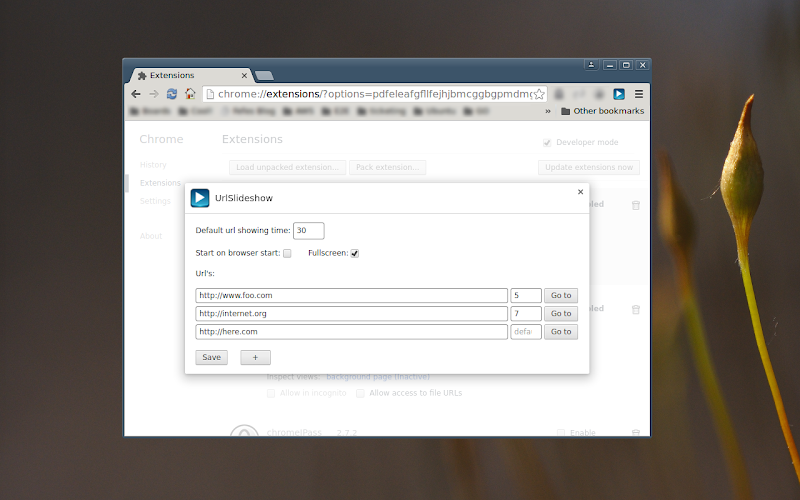Click the browser forward arrow
This screenshot has height=500, width=800.
point(154,94)
